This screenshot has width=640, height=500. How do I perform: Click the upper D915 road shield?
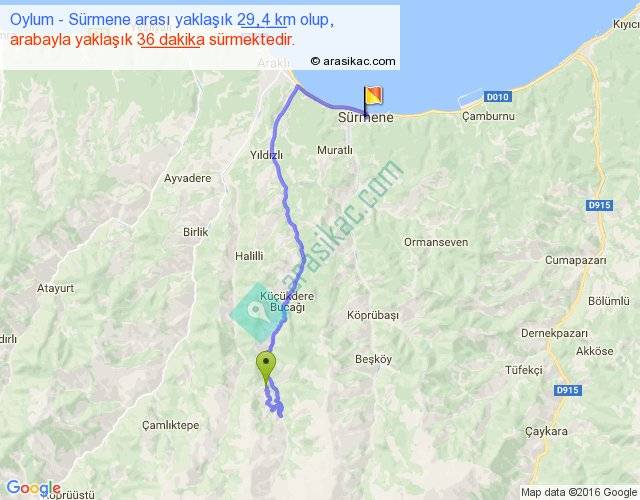click(x=600, y=205)
